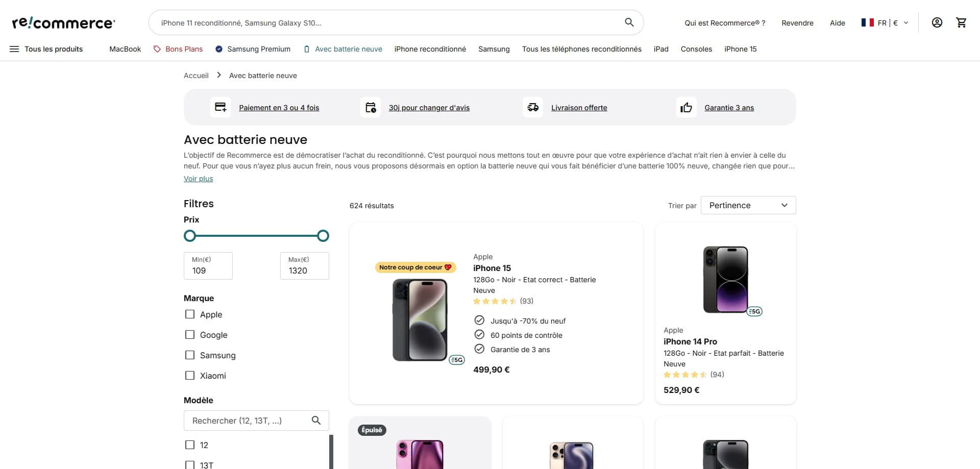Open the MacBook category

[125, 49]
